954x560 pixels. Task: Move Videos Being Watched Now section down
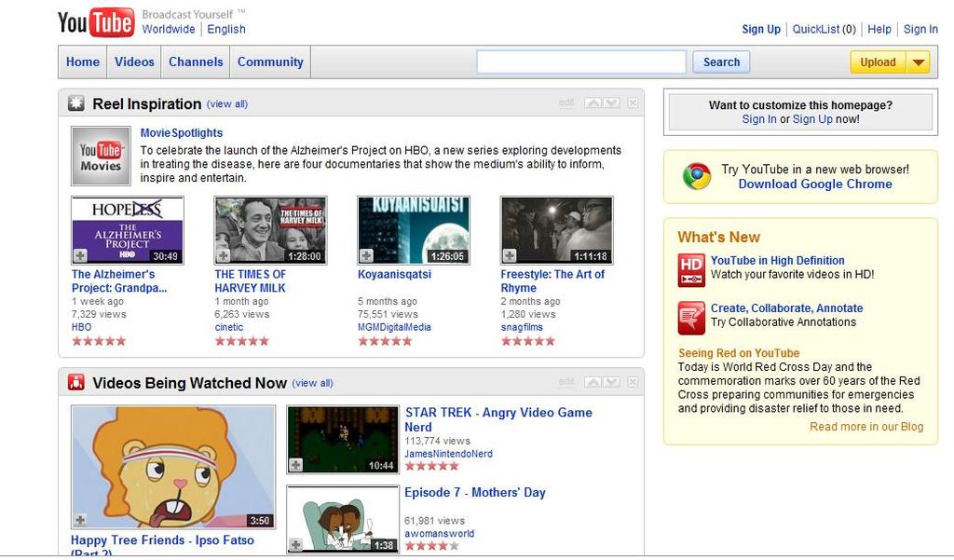[611, 382]
